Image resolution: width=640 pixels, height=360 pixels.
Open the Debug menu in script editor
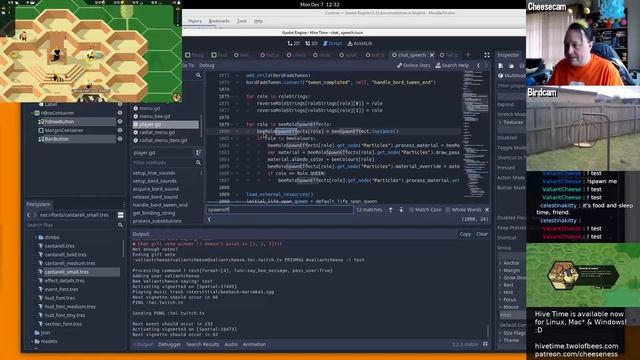point(207,65)
